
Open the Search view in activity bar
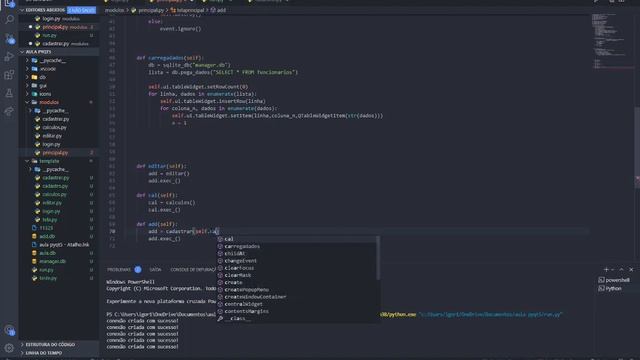9,19
